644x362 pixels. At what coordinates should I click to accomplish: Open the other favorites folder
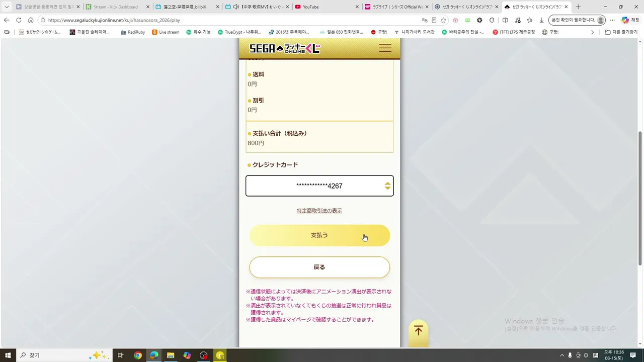(x=621, y=32)
